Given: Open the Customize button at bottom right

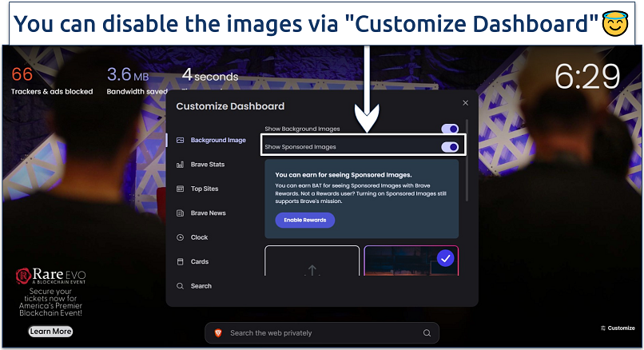Looking at the screenshot, I should coord(617,328).
